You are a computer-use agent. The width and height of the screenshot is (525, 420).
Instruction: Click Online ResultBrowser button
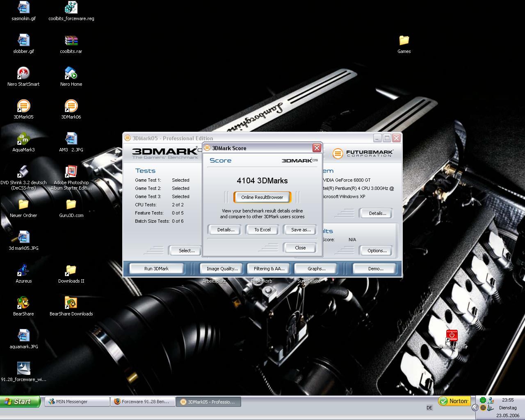click(262, 197)
